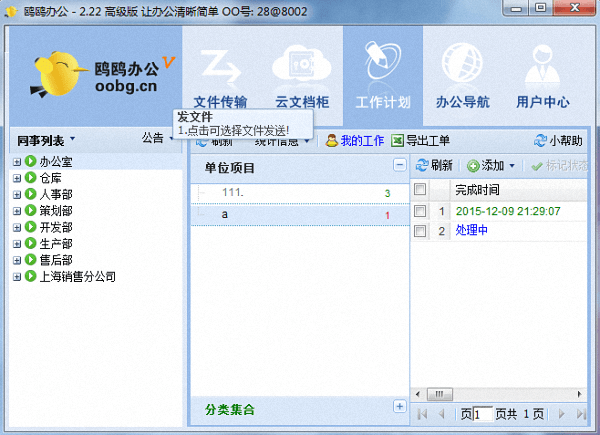600x435 pixels.
Task: Open the 添加 dropdown arrow
Action: click(x=512, y=166)
